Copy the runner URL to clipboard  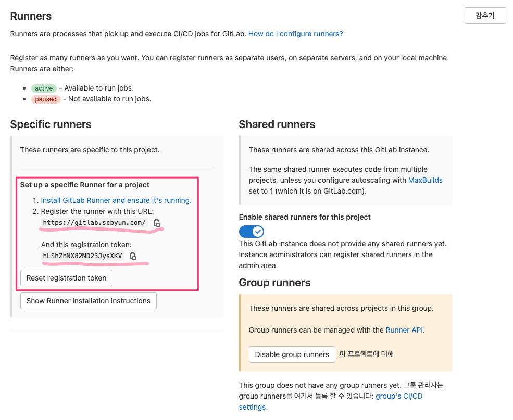156,223
